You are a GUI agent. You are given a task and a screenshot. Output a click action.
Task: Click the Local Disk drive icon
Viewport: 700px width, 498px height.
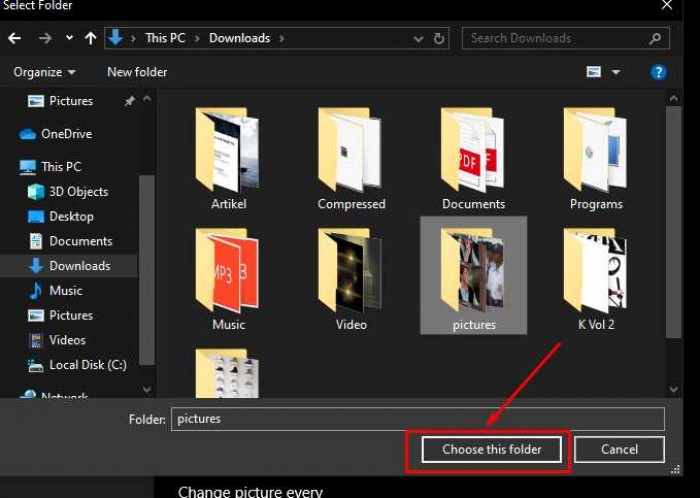(35, 365)
